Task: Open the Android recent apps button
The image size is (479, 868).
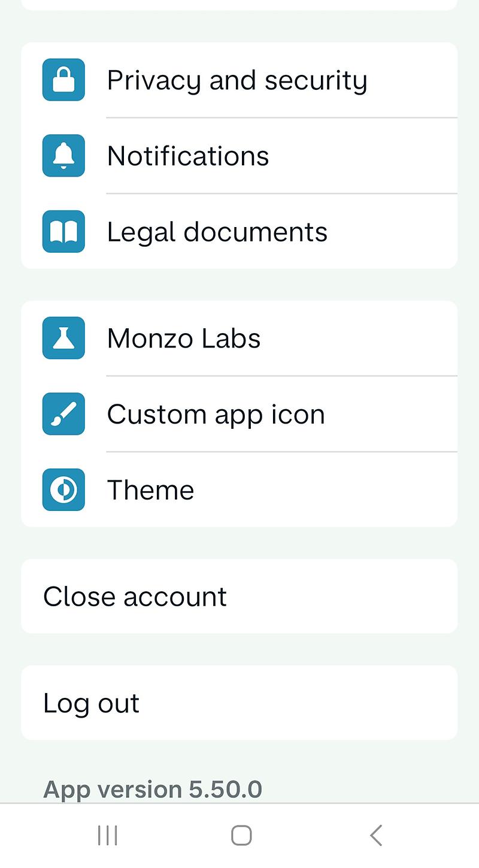Action: pos(108,835)
